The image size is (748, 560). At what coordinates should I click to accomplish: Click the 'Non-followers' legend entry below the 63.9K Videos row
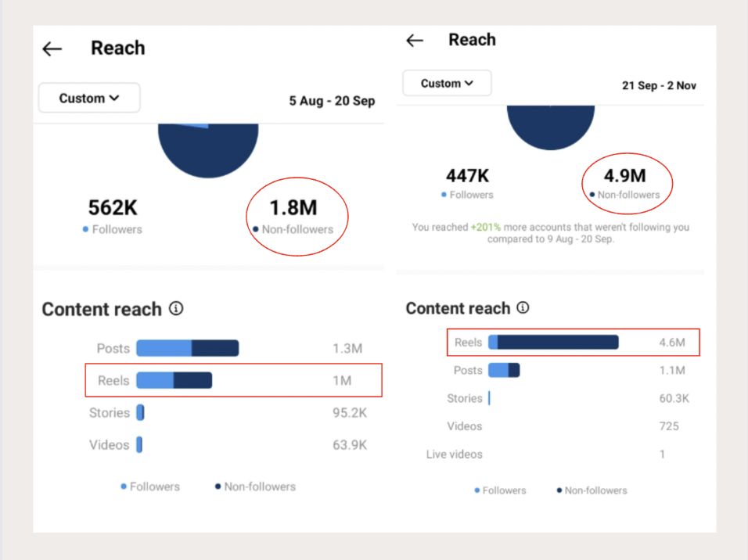[x=255, y=486]
